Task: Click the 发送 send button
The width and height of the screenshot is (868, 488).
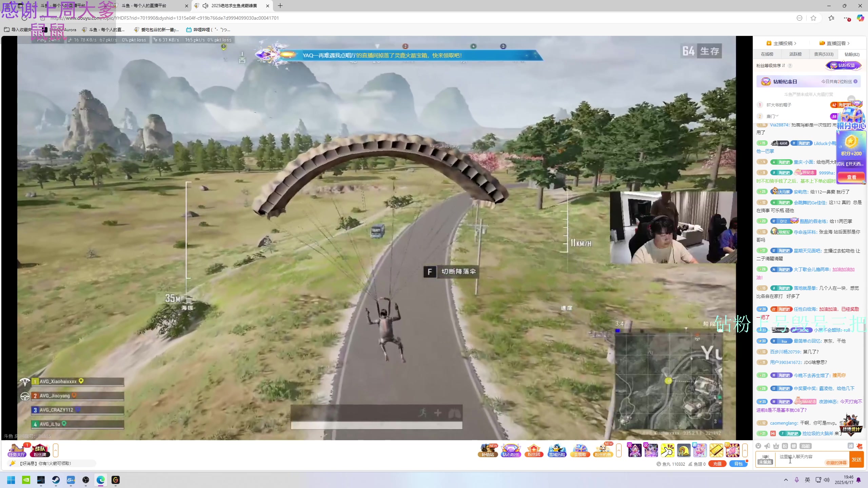Action: point(856,460)
